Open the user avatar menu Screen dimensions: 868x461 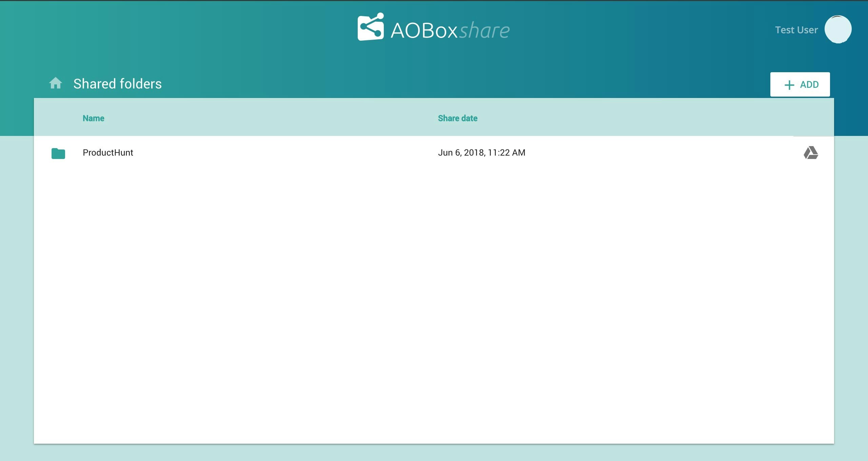[x=838, y=29]
